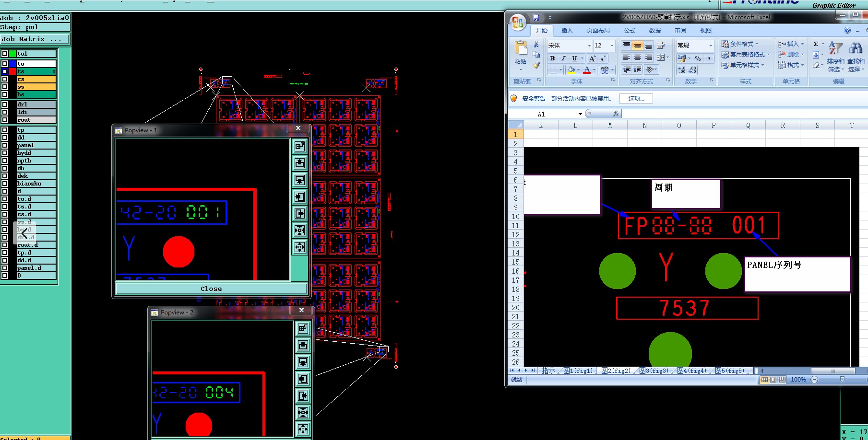Click the Wrap Text icon
This screenshot has width=868, height=440.
pyautogui.click(x=661, y=46)
